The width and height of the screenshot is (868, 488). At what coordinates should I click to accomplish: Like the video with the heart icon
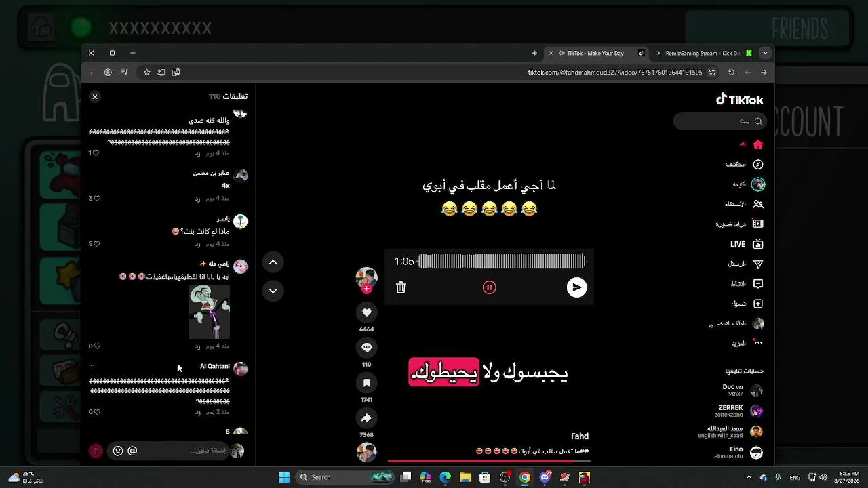tap(367, 312)
